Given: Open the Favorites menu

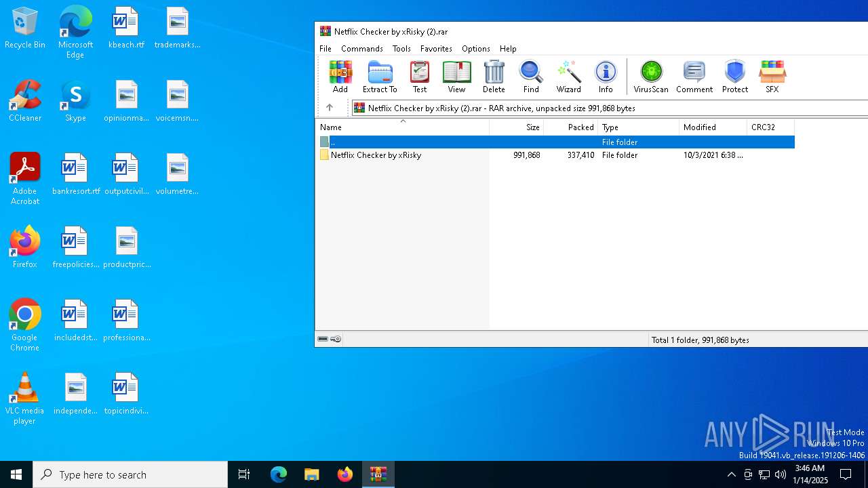Looking at the screenshot, I should (436, 49).
